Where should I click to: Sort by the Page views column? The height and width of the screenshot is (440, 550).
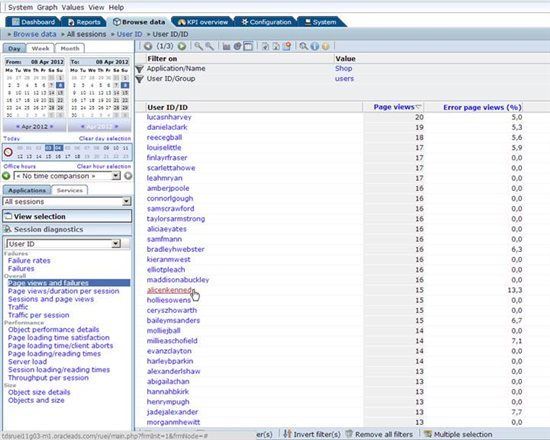pyautogui.click(x=394, y=107)
